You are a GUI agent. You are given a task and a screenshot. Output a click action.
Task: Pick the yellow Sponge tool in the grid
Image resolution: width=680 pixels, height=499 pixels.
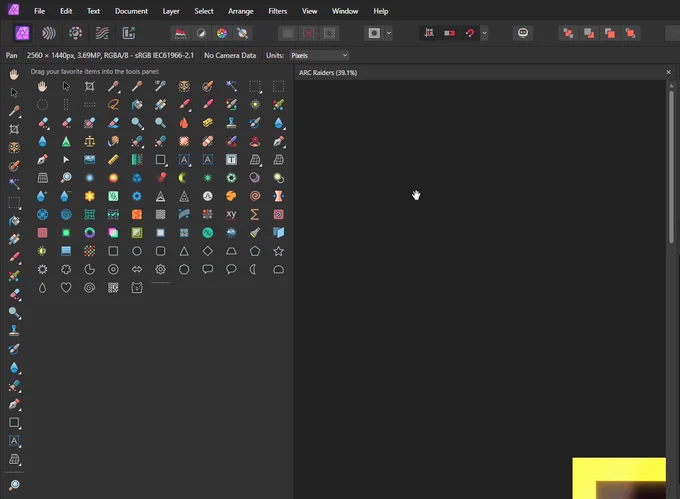pos(208,123)
